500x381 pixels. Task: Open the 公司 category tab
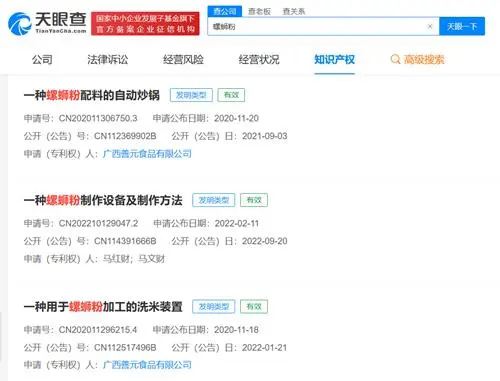tap(42, 60)
